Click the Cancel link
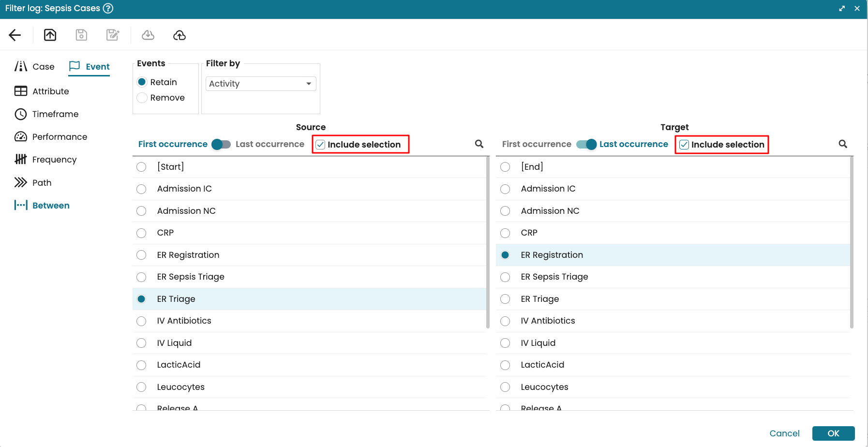The image size is (868, 447). pyautogui.click(x=784, y=433)
